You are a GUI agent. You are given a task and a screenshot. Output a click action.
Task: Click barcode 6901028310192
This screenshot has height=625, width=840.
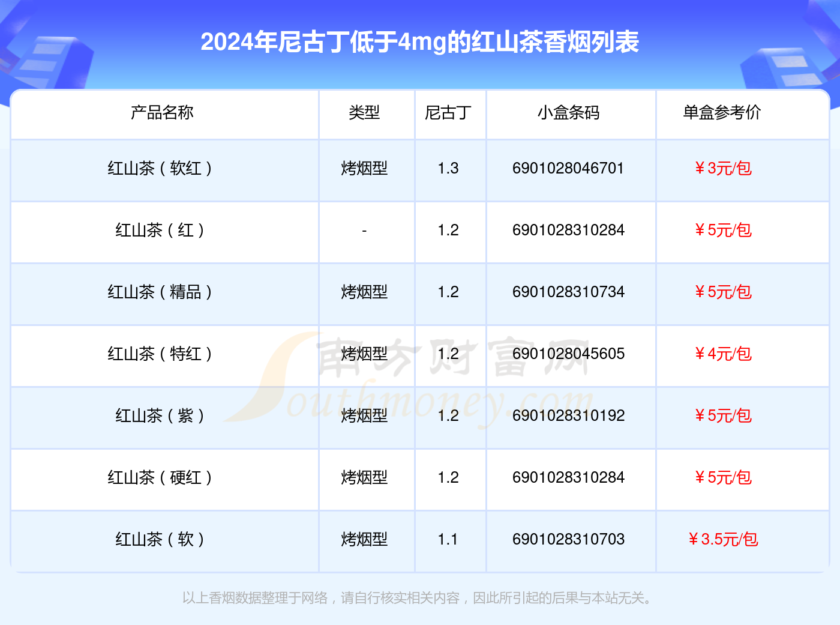coord(568,415)
